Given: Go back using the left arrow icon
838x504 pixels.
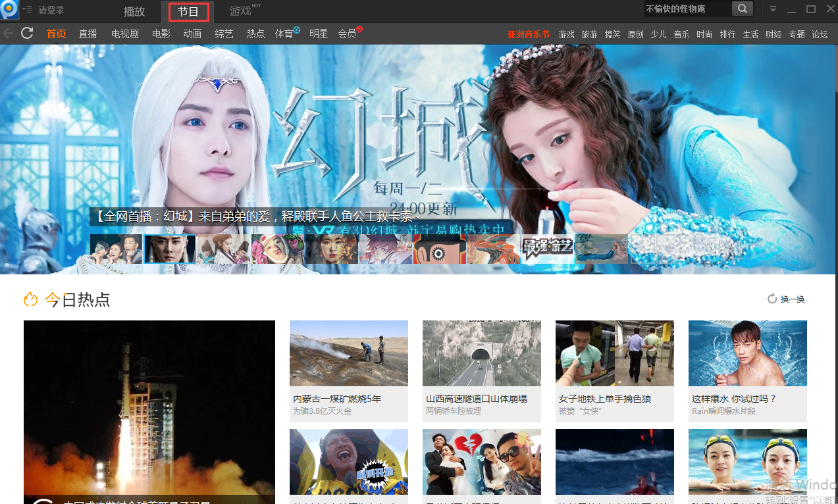Looking at the screenshot, I should 8,34.
